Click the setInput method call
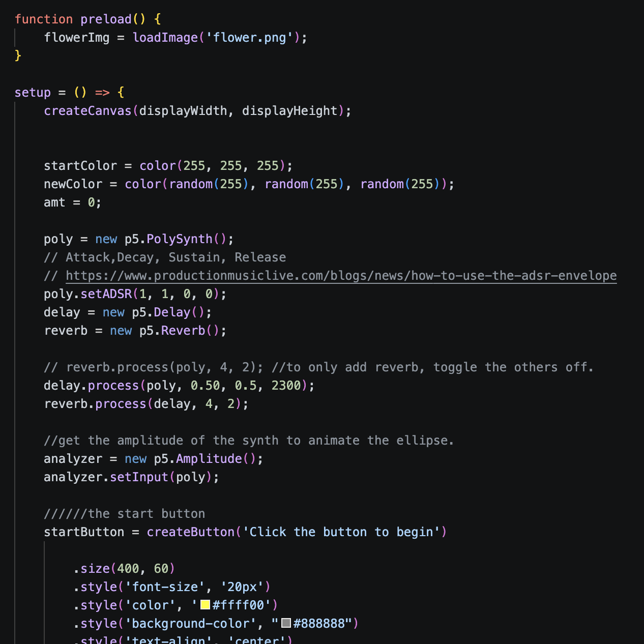This screenshot has height=644, width=644. pos(139,477)
